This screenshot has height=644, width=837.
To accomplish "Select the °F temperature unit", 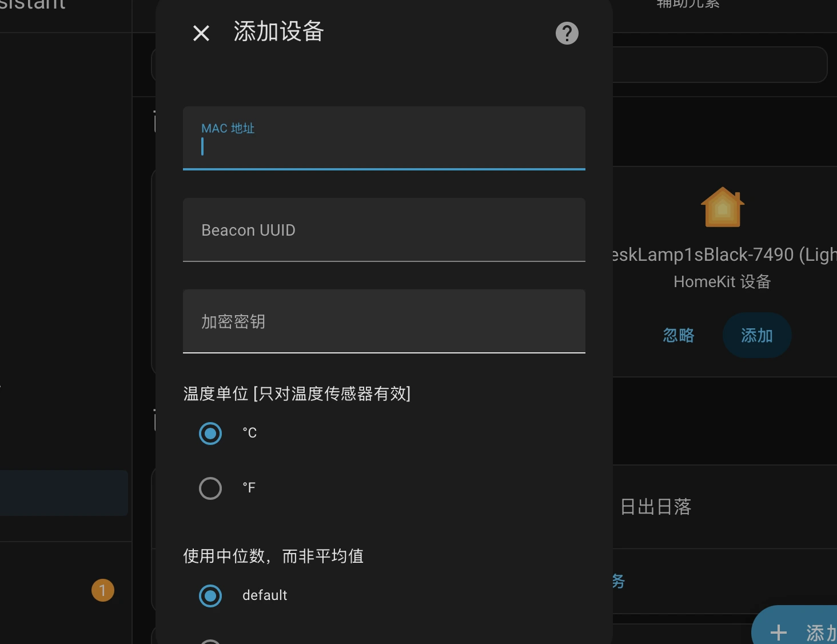I will [x=210, y=488].
